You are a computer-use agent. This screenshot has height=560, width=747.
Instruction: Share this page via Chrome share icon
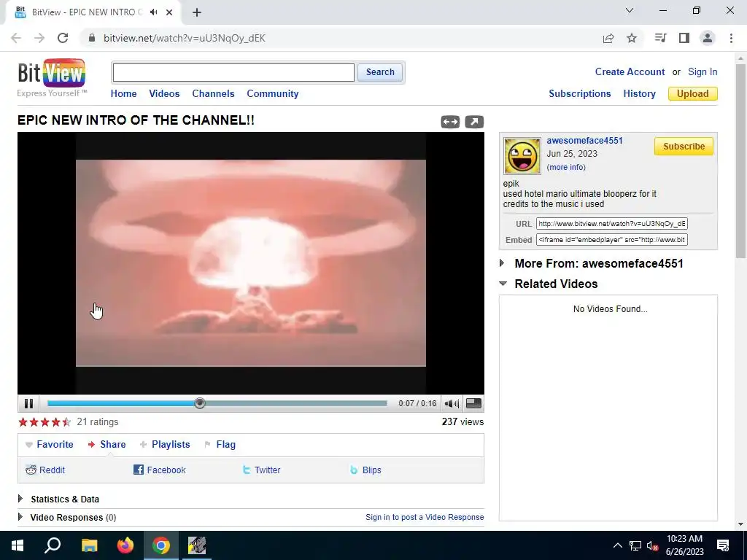coord(608,38)
